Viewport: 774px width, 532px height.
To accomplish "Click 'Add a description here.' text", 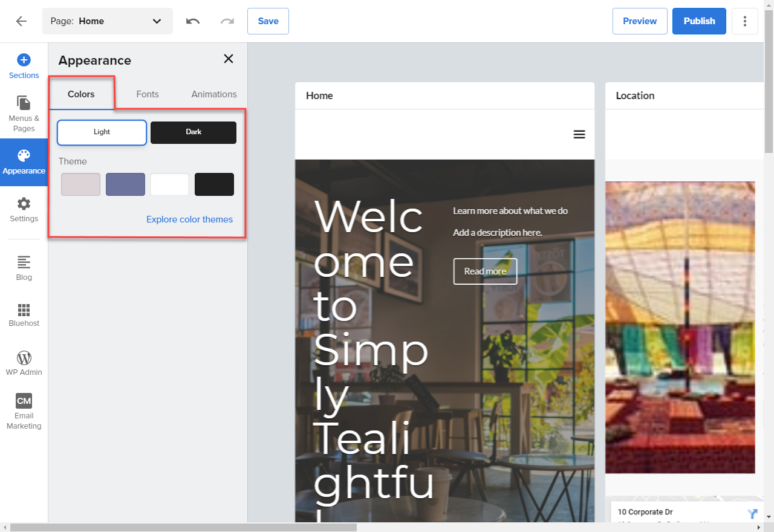I will 498,233.
